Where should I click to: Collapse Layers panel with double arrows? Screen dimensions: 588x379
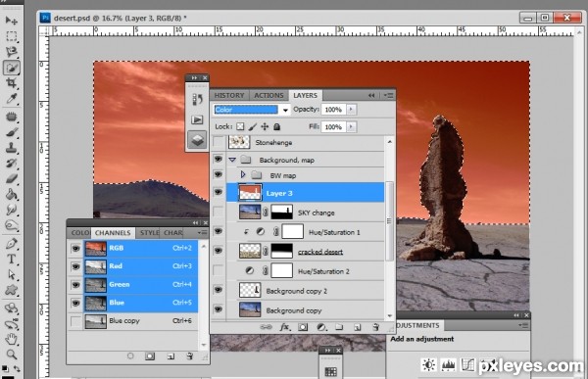(x=371, y=96)
